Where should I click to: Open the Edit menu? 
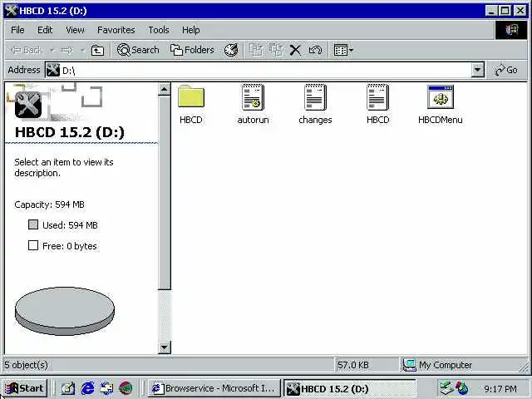(45, 30)
